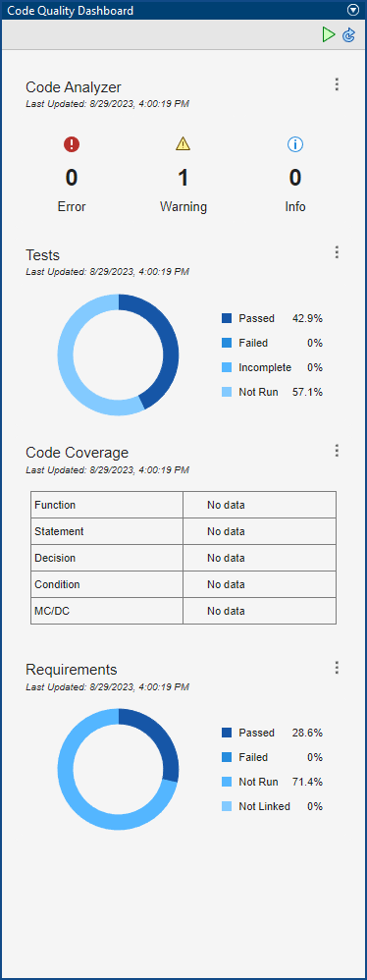Viewport: 367px width, 980px height.
Task: Open Code Coverage three-dot options menu
Action: [x=337, y=451]
